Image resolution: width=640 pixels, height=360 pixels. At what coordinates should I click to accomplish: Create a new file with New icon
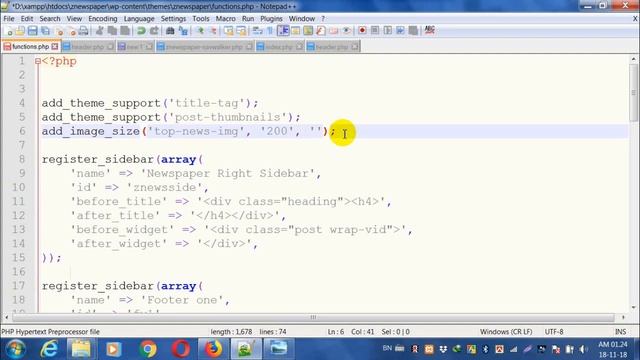point(9,31)
